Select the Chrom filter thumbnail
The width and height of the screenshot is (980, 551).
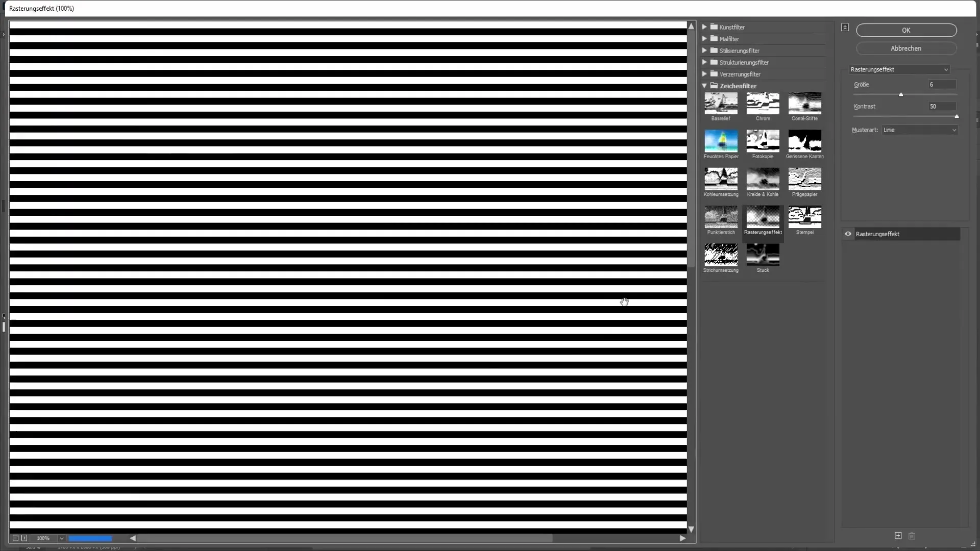pos(763,104)
